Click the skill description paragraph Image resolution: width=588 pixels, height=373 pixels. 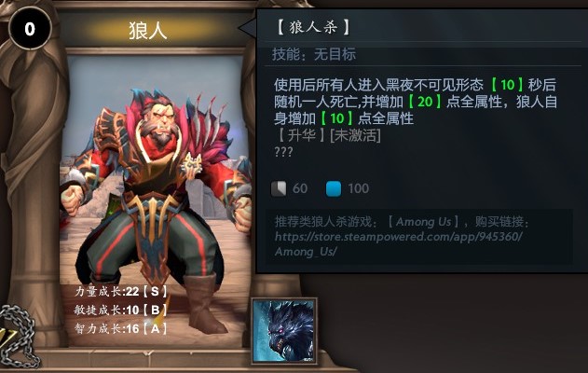coord(415,102)
